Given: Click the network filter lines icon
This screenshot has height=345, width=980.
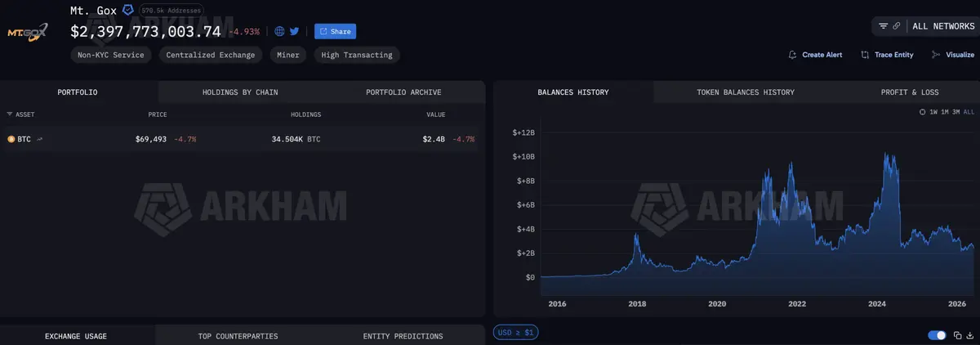Looking at the screenshot, I should (883, 26).
